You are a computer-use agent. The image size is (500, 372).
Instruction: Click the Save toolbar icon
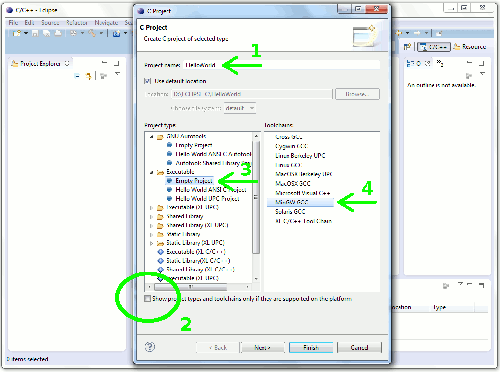pyautogui.click(x=35, y=33)
